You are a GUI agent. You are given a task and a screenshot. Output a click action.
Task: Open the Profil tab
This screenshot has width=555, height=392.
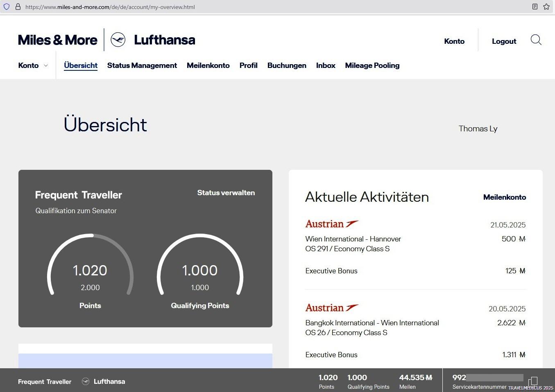click(x=249, y=65)
